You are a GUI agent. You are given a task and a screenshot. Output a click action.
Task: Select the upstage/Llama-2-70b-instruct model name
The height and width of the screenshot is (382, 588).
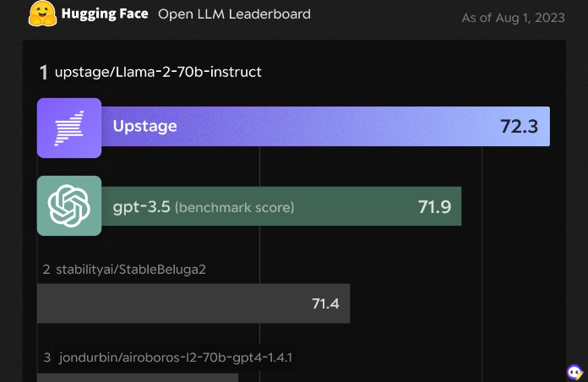coord(158,72)
